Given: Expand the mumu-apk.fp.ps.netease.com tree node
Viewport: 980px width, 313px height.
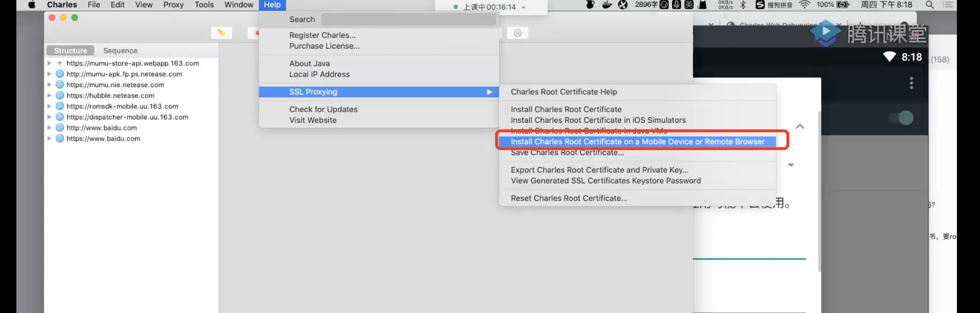Looking at the screenshot, I should (49, 74).
